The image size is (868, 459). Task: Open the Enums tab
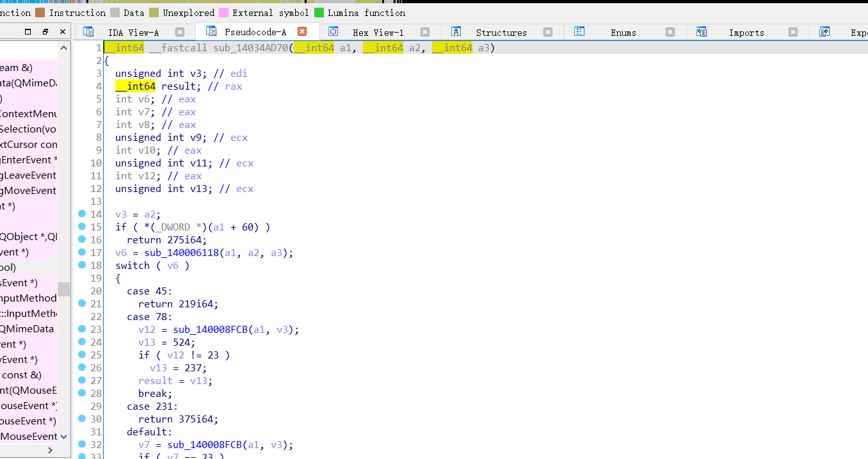pyautogui.click(x=623, y=32)
